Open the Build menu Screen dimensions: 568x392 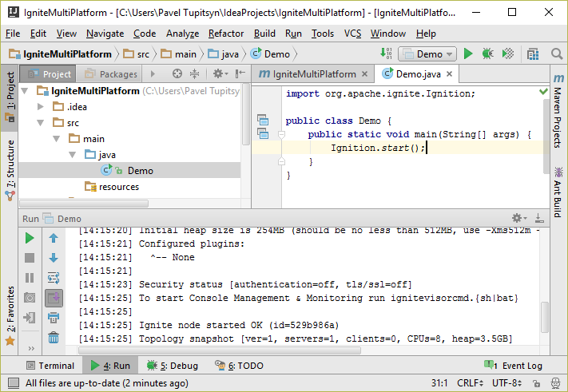click(264, 34)
